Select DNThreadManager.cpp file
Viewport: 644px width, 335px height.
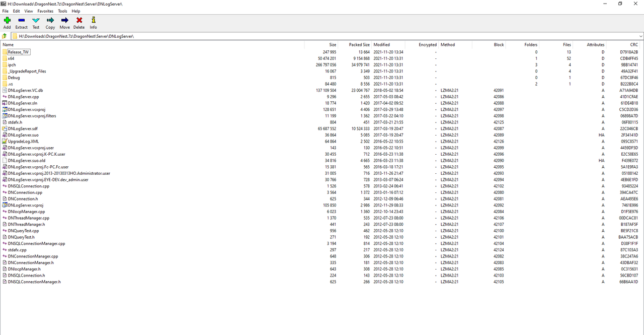28,218
